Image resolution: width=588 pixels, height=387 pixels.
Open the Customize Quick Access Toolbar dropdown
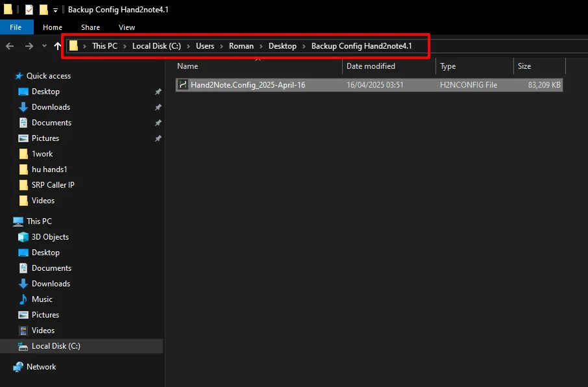click(55, 10)
